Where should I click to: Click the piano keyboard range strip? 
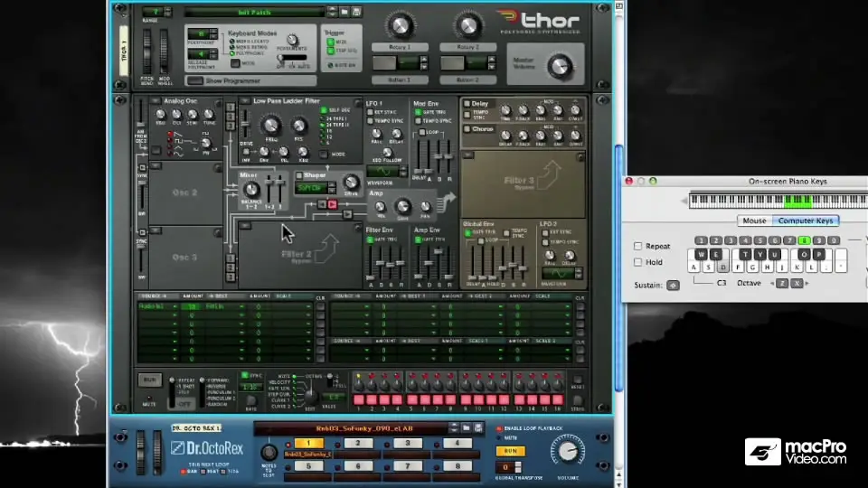point(778,201)
